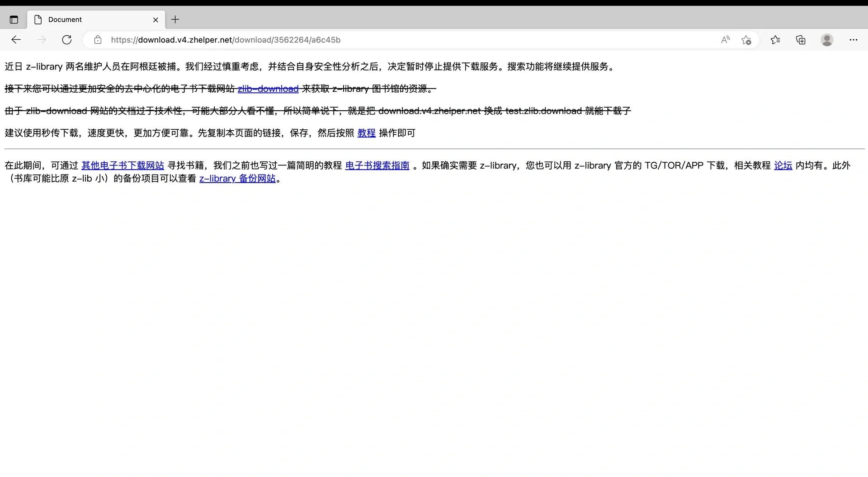Open the user profile avatar
The height and width of the screenshot is (477, 868).
[x=827, y=40]
